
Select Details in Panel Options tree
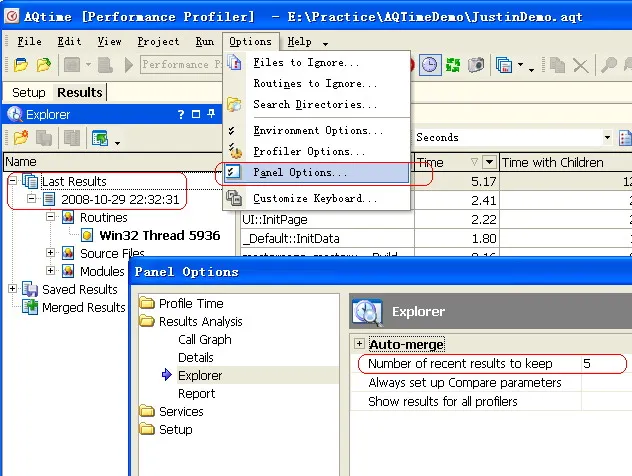click(x=195, y=358)
